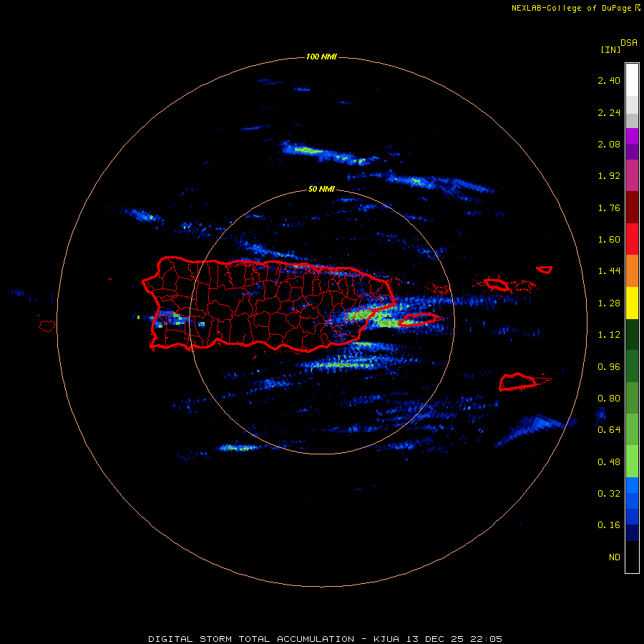Pick the dark purple swatch in the color scale
The width and height of the screenshot is (644, 644).
[632, 152]
